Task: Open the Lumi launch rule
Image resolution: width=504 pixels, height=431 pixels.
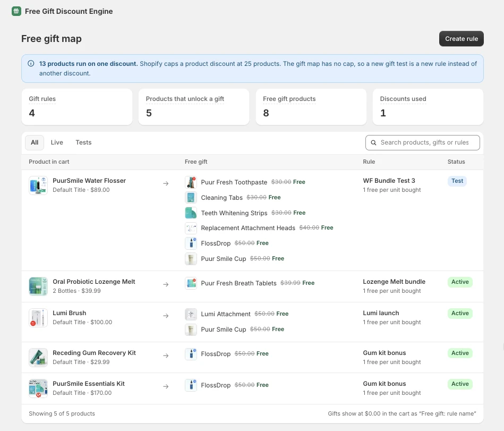Action: click(381, 313)
